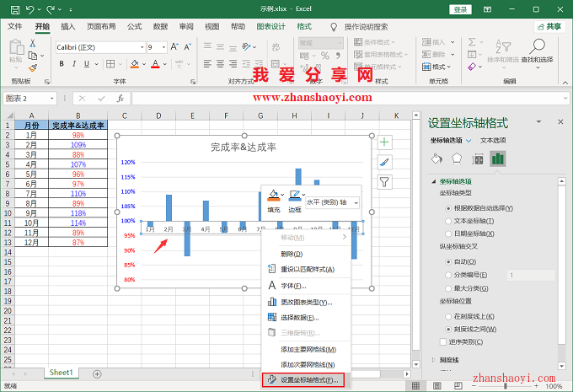Click the font color A icon

point(155,64)
